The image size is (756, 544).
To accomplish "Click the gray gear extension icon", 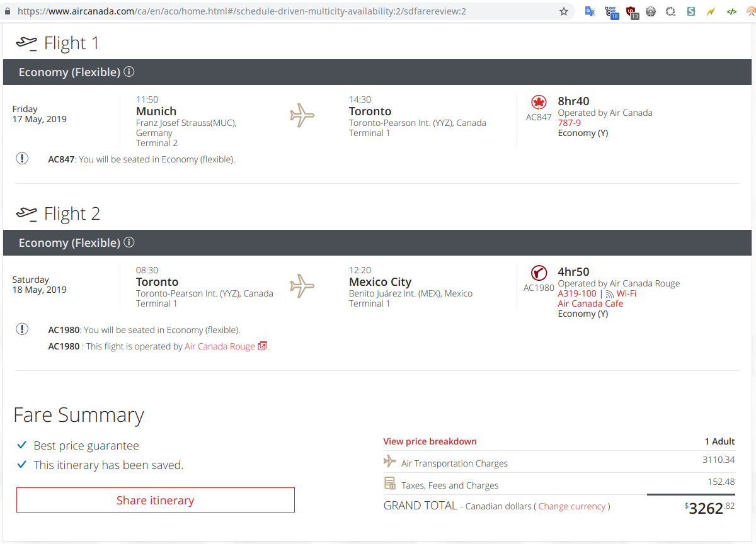I will [x=651, y=11].
